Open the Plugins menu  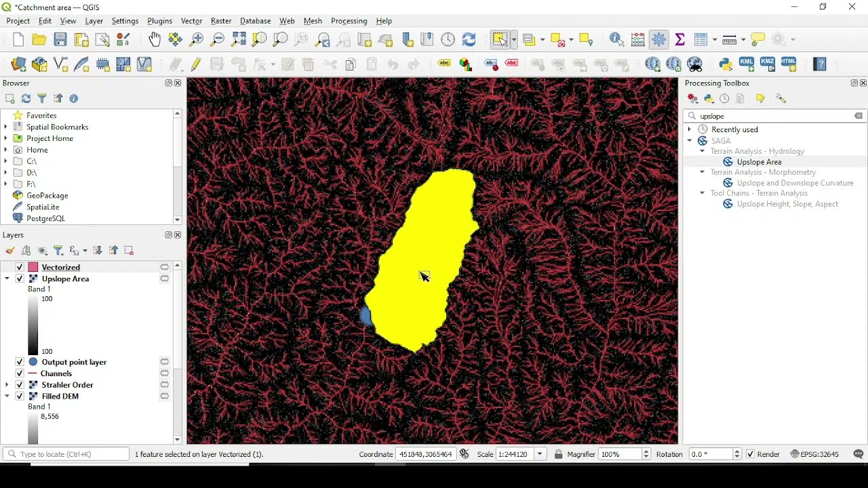pyautogui.click(x=160, y=21)
